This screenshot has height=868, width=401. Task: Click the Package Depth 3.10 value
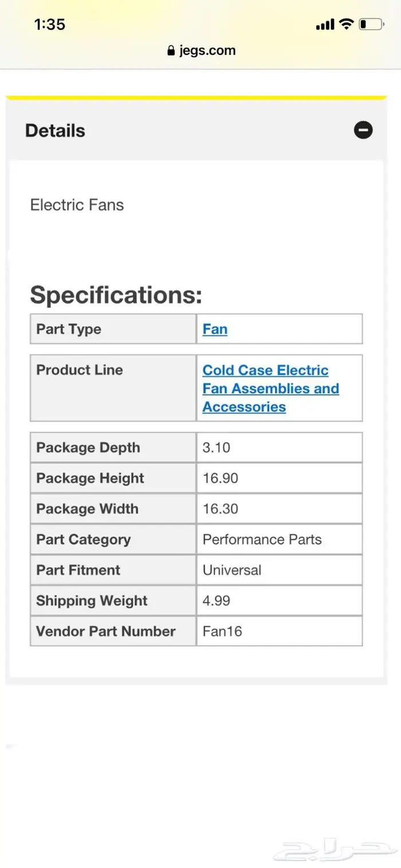tap(217, 447)
